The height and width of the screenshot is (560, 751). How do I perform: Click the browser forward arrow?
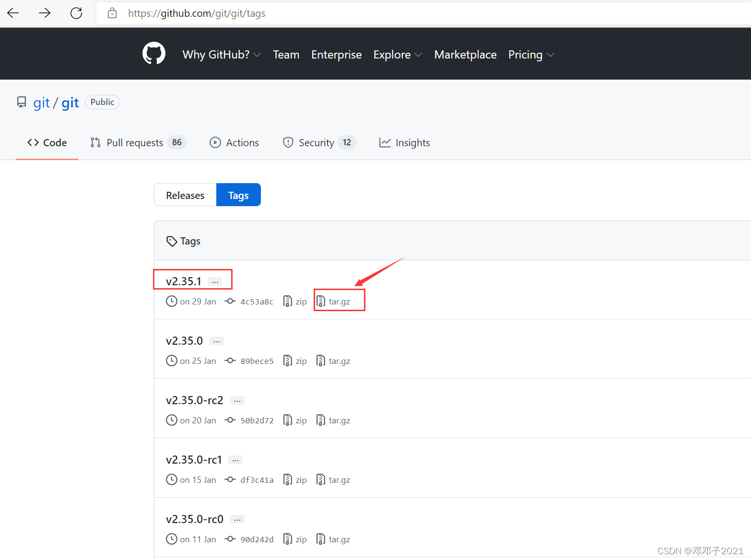(x=45, y=13)
